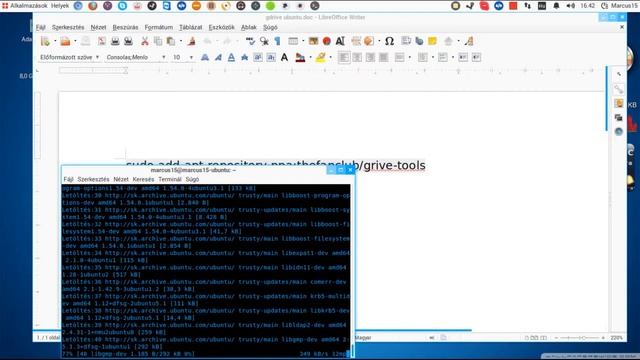Click the notification bell tray icon
Viewport: 640px width, 360px height.
click(x=556, y=6)
